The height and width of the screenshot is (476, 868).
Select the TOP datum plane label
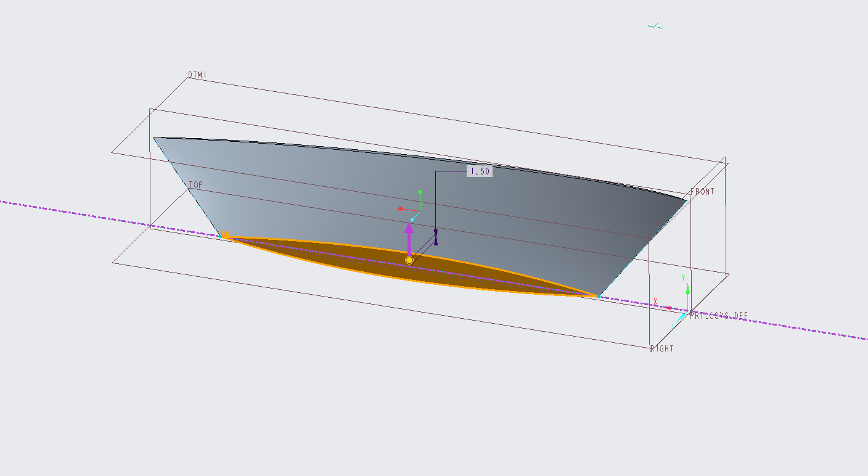coord(195,185)
